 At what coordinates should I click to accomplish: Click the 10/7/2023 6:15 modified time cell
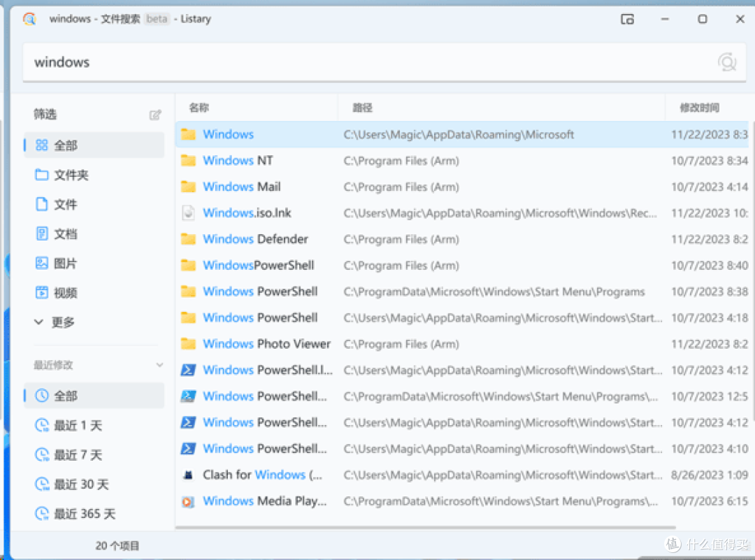pyautogui.click(x=710, y=501)
